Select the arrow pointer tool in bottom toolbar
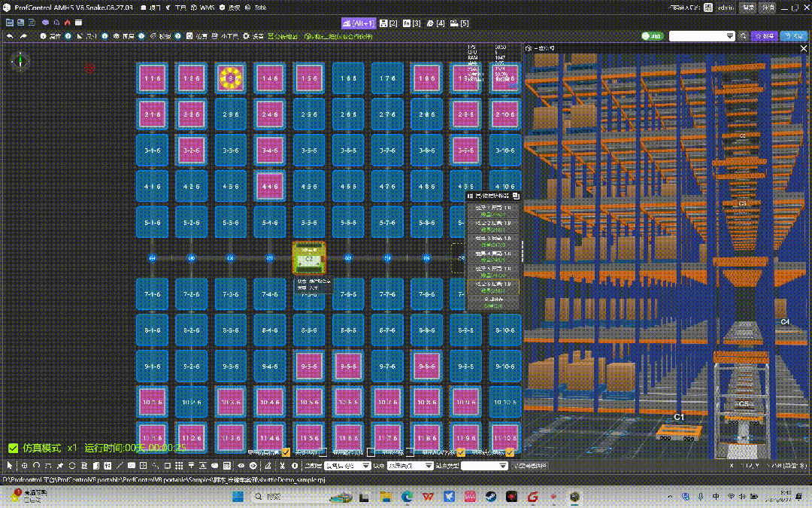The width and height of the screenshot is (812, 508). [x=9, y=466]
